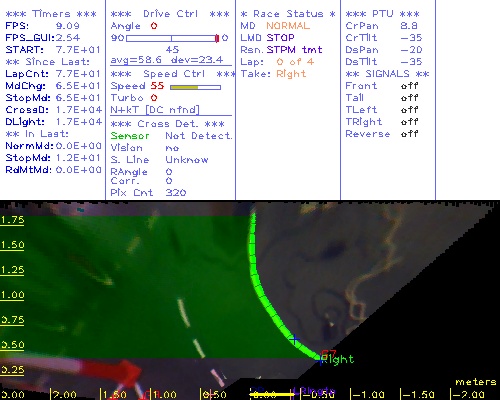This screenshot has height=400, width=500.
Task: Toggle the Front signal off value
Action: coord(409,86)
